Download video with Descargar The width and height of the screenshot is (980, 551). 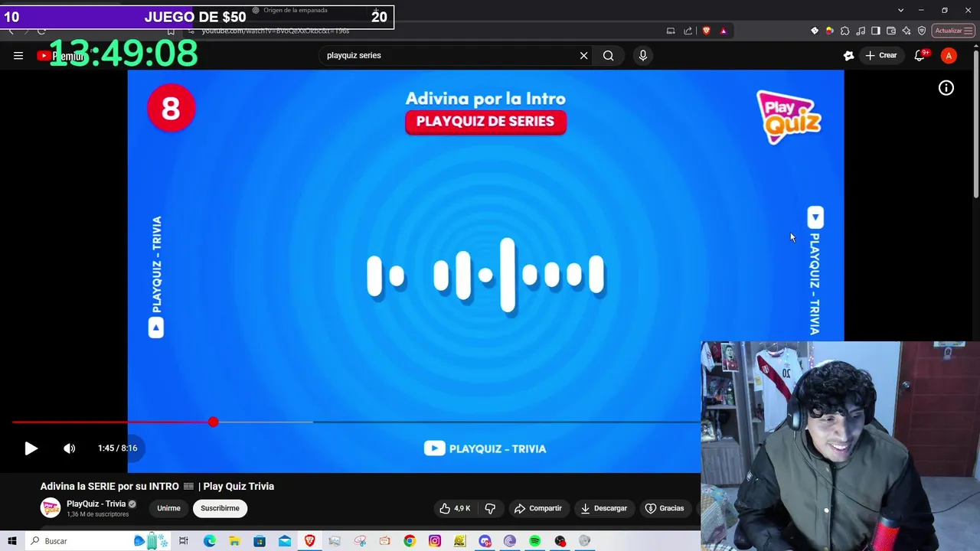[604, 508]
